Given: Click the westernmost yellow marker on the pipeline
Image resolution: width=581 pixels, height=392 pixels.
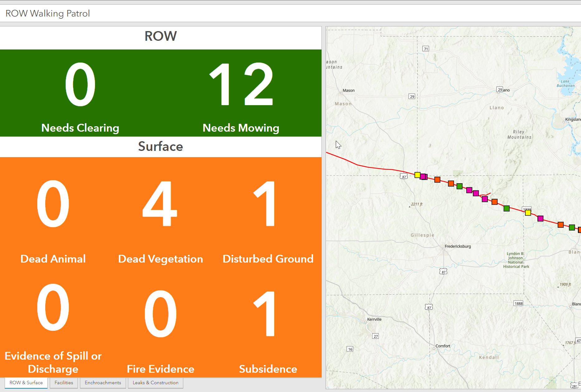Looking at the screenshot, I should 417,175.
